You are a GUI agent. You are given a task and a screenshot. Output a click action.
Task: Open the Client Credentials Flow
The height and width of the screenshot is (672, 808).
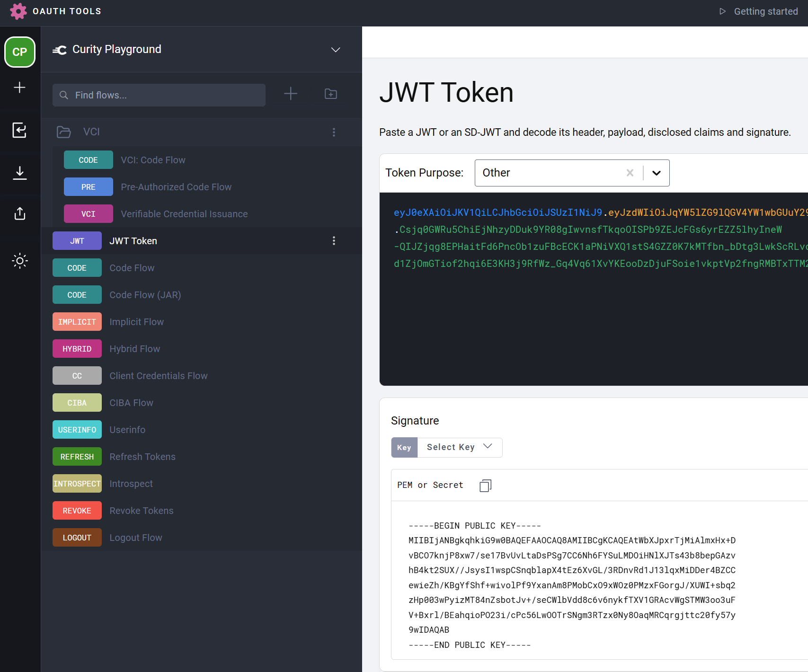(158, 376)
